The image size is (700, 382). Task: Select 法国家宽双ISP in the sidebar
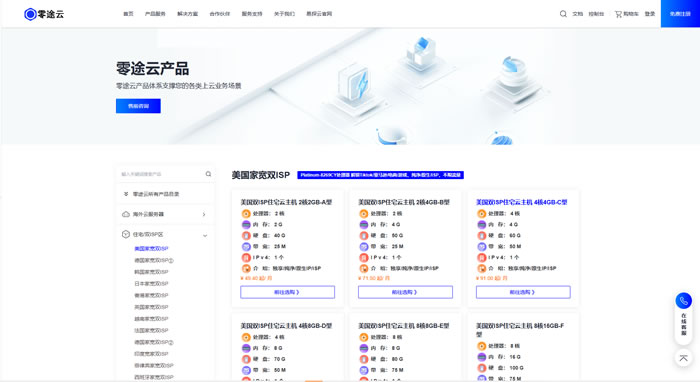click(x=151, y=331)
